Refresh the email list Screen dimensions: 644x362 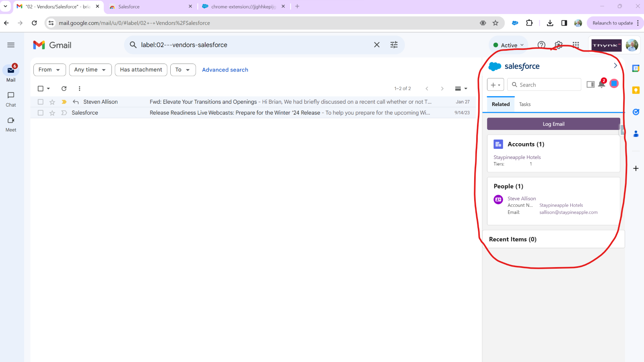point(64,88)
